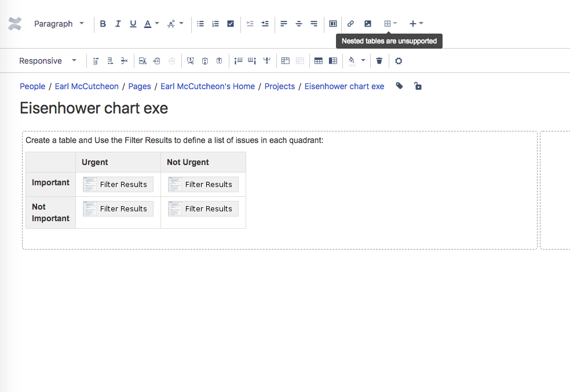Delete the current table row
Screen dimensions: 570x392
click(125, 61)
